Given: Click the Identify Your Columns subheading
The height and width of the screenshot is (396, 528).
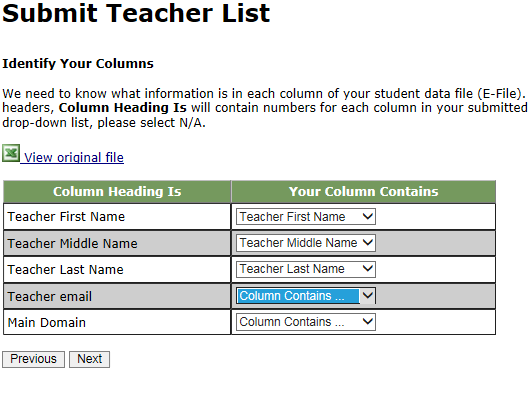Looking at the screenshot, I should coord(78,64).
